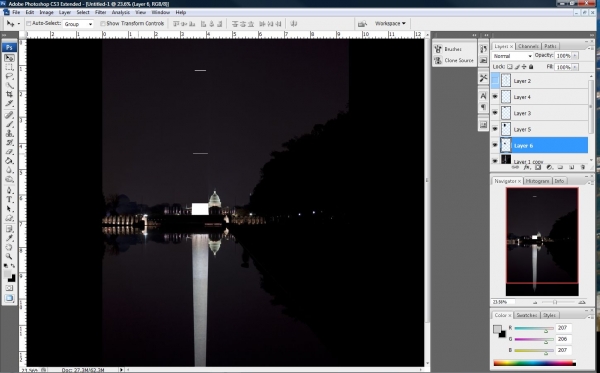The image size is (600, 373).
Task: Select the Move tool
Action: (x=9, y=58)
